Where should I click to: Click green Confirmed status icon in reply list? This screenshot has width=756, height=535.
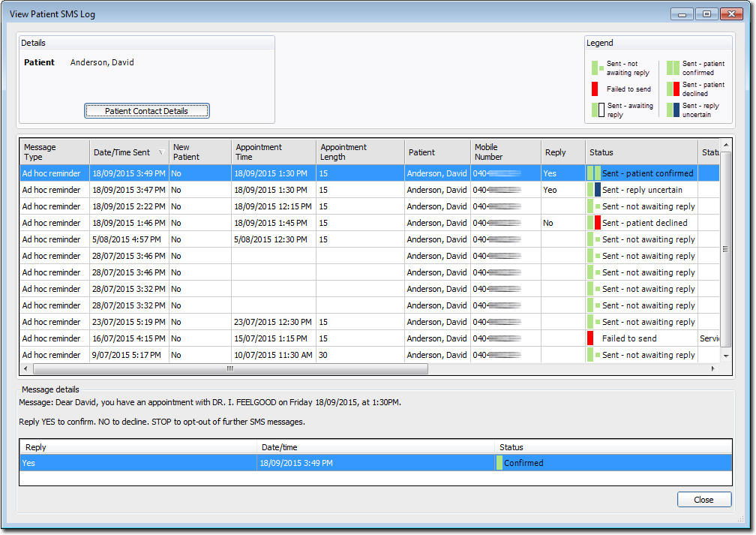tap(499, 463)
